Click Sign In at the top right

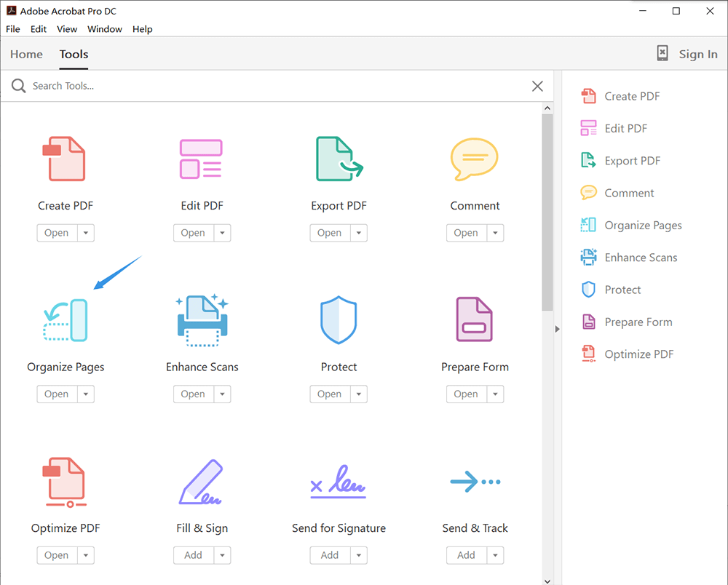(x=697, y=54)
